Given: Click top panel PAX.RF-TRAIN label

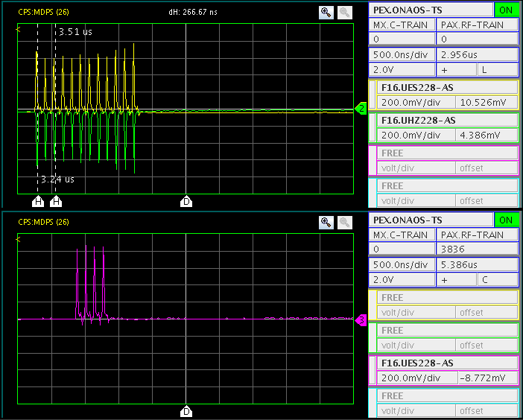Looking at the screenshot, I should pyautogui.click(x=478, y=25).
